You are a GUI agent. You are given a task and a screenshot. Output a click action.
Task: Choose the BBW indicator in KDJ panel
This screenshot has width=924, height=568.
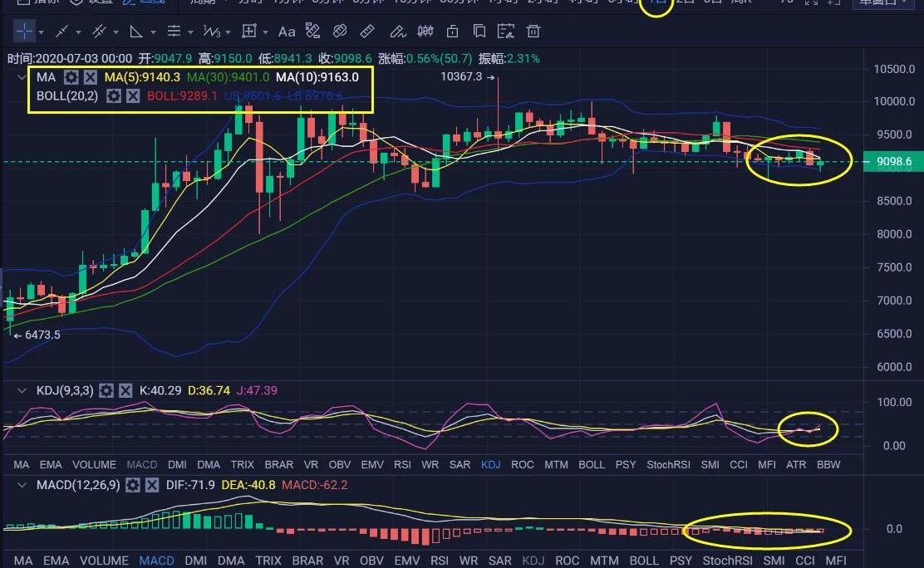828,465
